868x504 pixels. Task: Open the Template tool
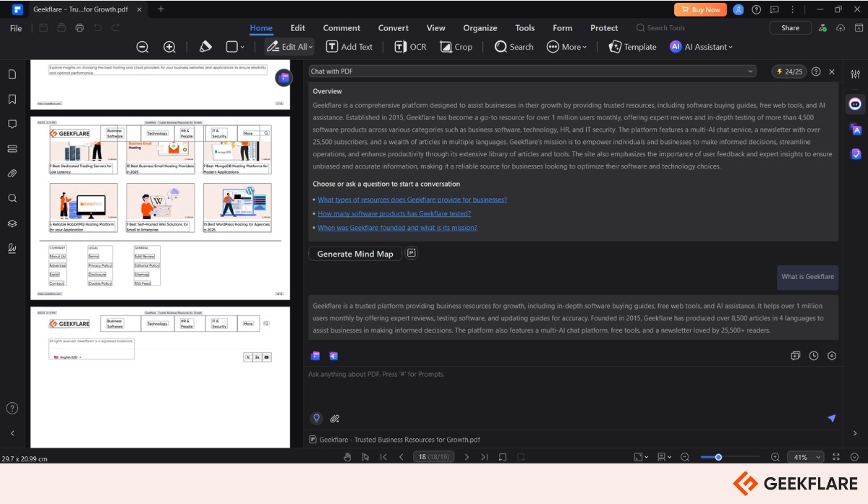[632, 47]
